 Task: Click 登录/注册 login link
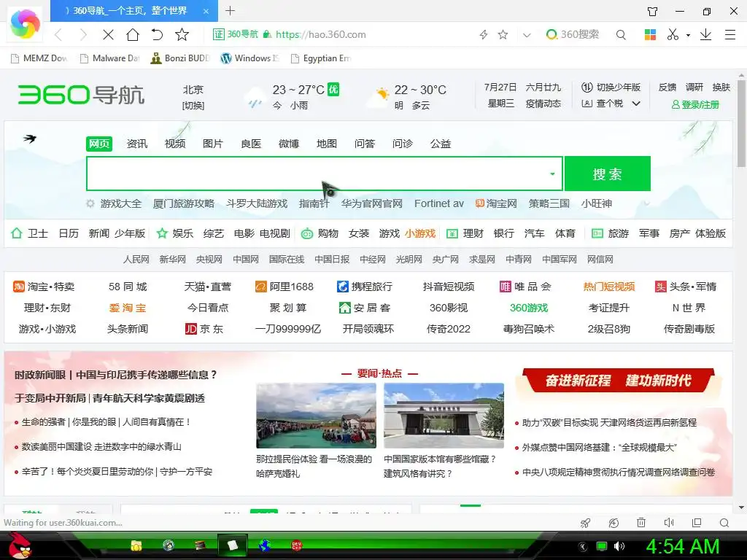click(x=695, y=104)
